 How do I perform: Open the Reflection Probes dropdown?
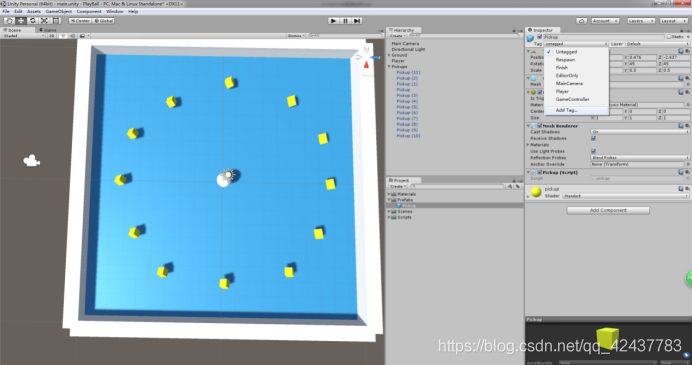(x=640, y=158)
